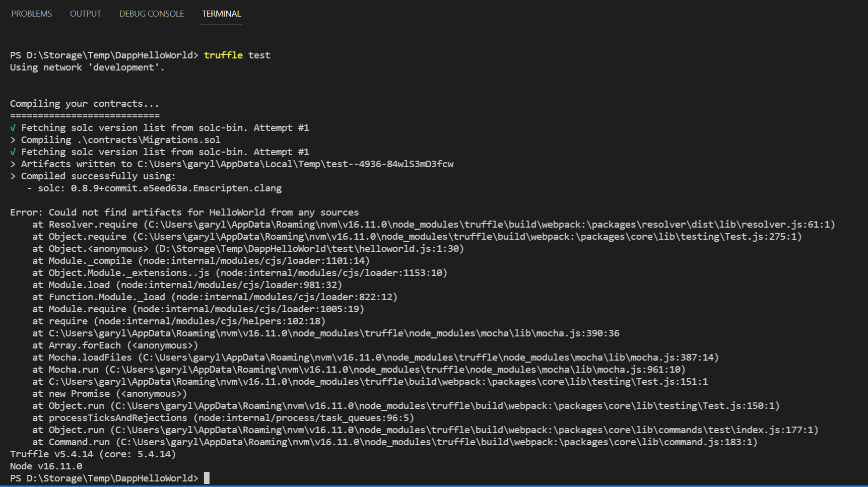Image resolution: width=868 pixels, height=487 pixels.
Task: Select the TERMINAL tab
Action: 221,14
